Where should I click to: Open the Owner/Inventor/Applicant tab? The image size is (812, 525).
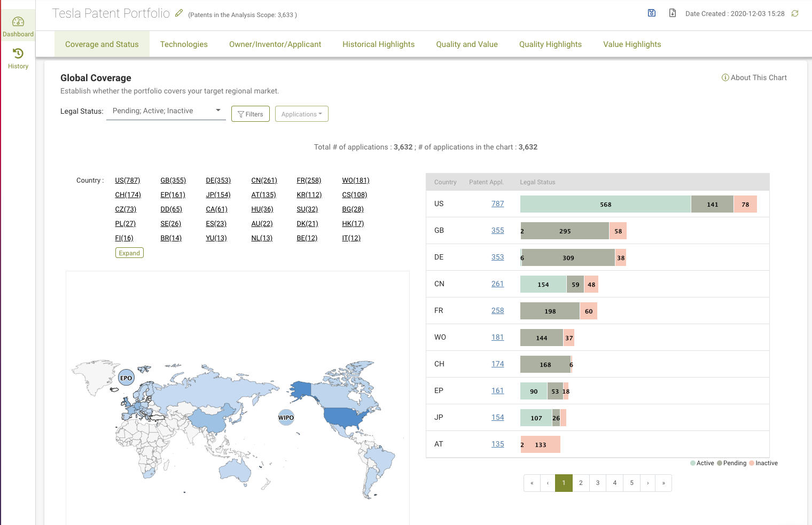pos(275,44)
